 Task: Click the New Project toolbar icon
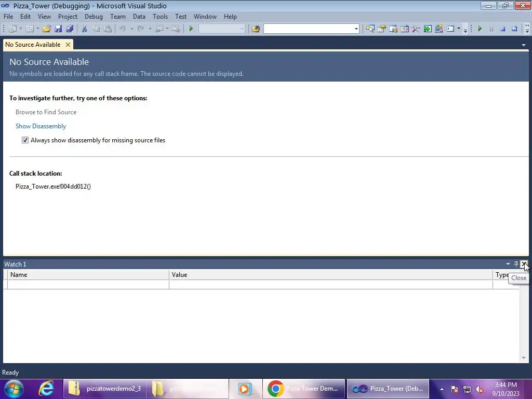click(x=12, y=29)
